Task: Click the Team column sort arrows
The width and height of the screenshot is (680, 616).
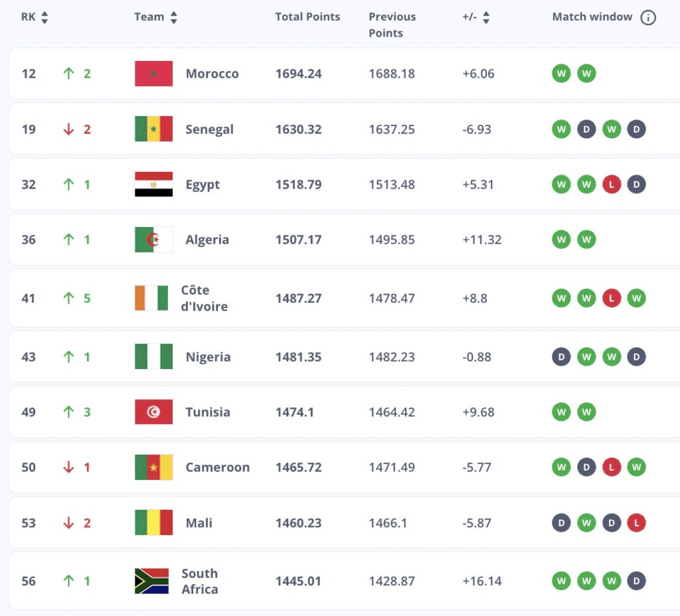Action: tap(173, 18)
